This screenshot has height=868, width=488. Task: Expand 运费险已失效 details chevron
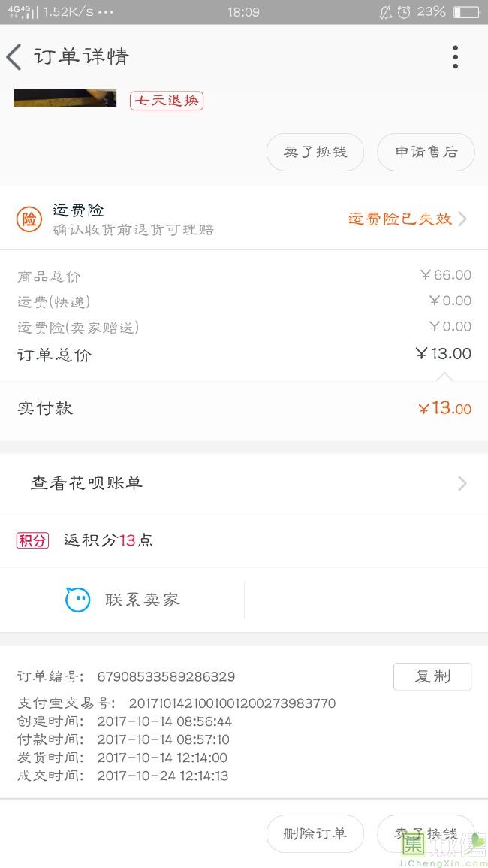(x=462, y=219)
